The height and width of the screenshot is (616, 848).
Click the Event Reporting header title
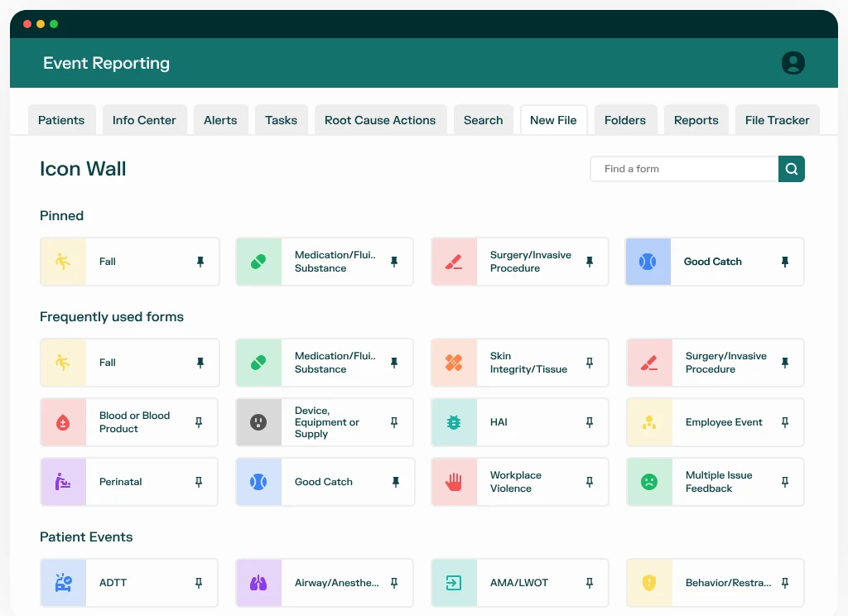click(x=107, y=63)
